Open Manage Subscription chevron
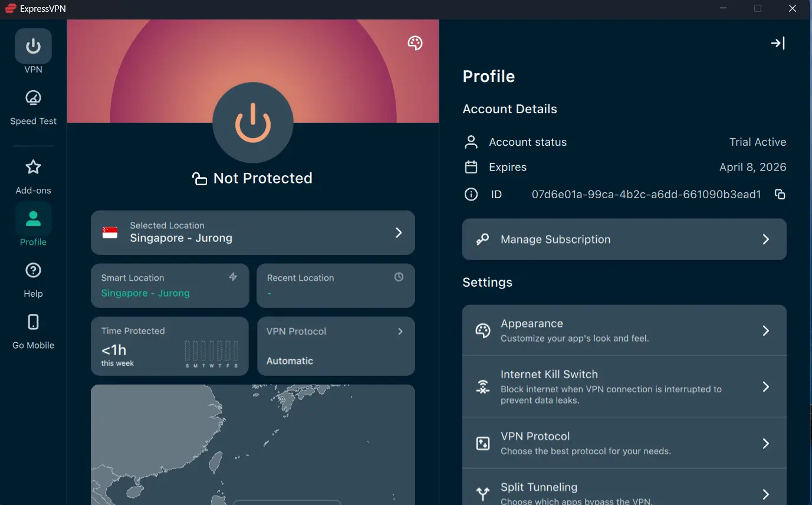Image resolution: width=812 pixels, height=505 pixels. tap(766, 239)
